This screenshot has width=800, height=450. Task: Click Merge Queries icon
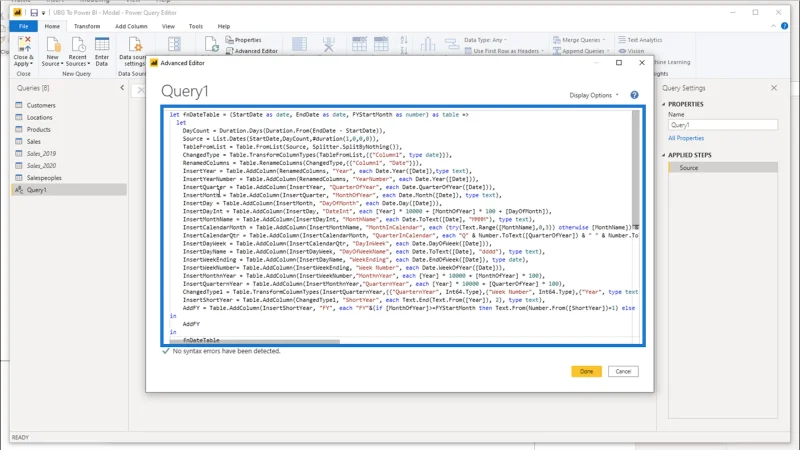pyautogui.click(x=557, y=40)
